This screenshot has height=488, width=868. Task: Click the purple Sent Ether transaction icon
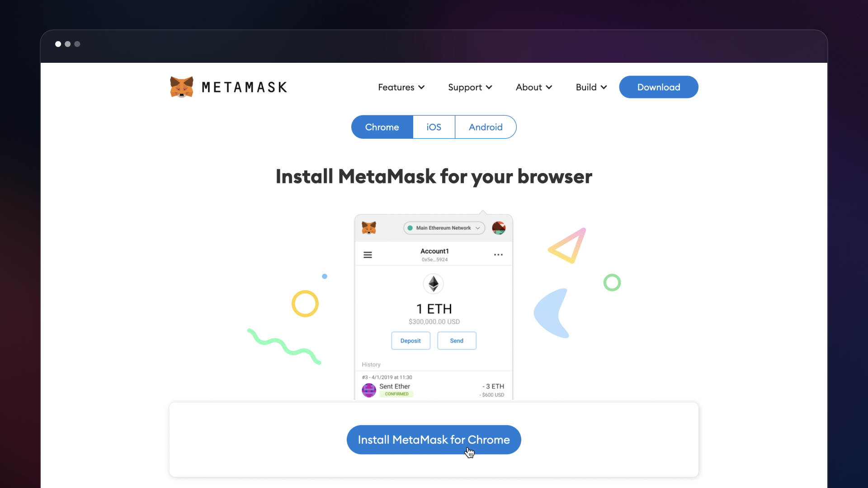pos(369,390)
